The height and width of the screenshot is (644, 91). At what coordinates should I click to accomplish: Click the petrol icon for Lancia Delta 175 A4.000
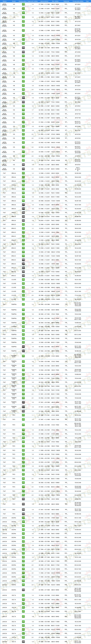(x=23, y=638)
